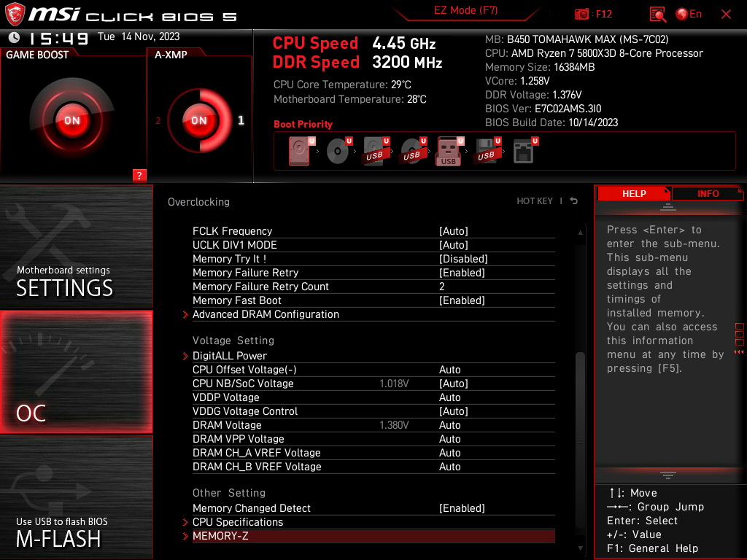Select the highlighted USB key boot icon
The width and height of the screenshot is (747, 560).
coord(449,151)
